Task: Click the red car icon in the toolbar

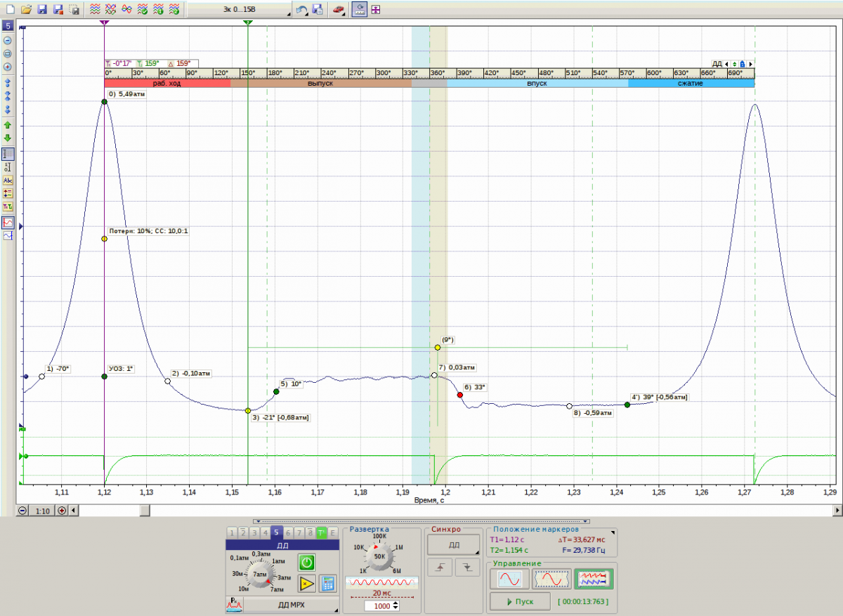Action: click(x=339, y=10)
